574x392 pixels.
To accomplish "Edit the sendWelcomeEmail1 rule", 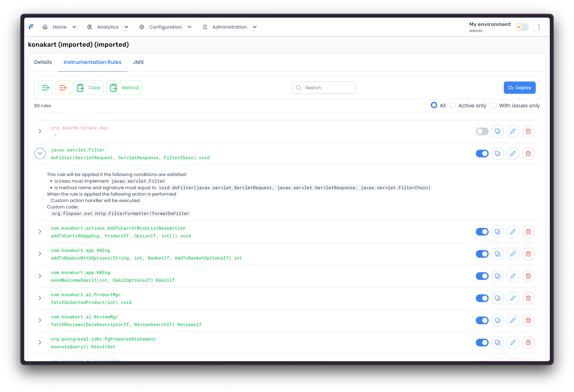I will click(513, 276).
